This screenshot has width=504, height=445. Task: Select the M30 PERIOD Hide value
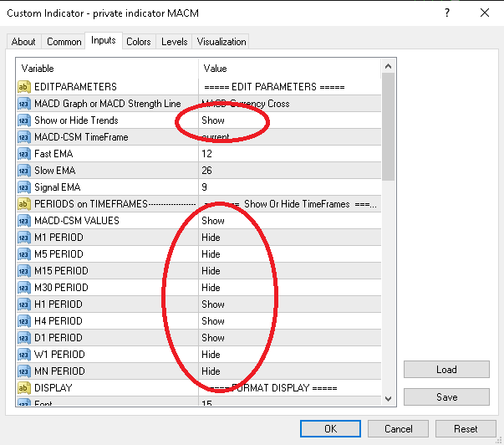coord(211,288)
